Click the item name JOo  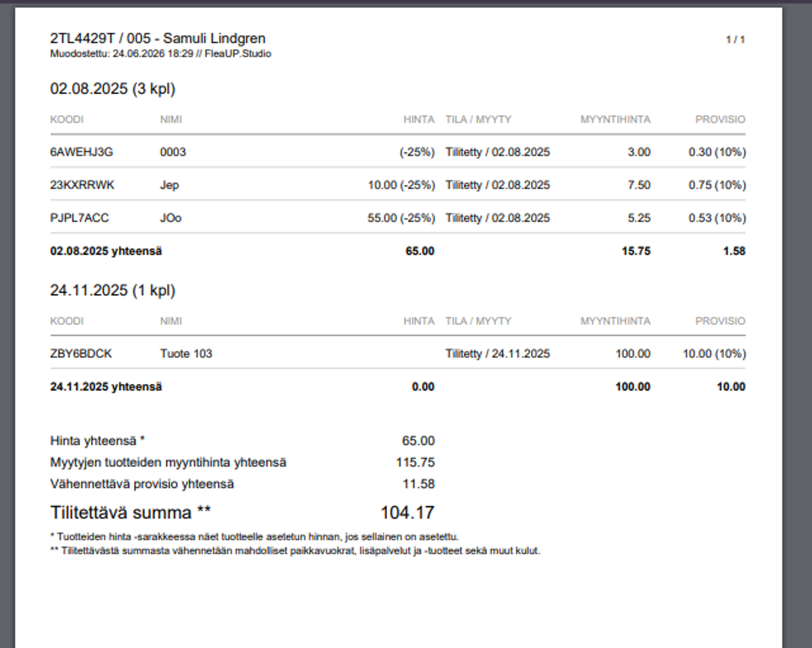[x=171, y=218]
